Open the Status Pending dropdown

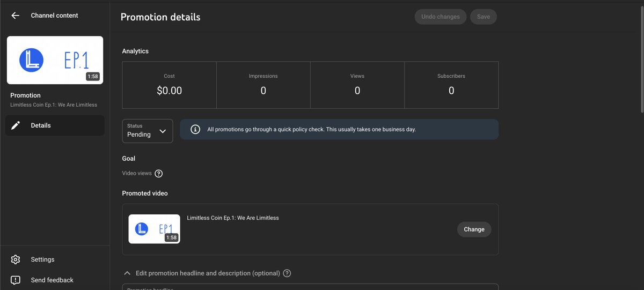coord(148,131)
